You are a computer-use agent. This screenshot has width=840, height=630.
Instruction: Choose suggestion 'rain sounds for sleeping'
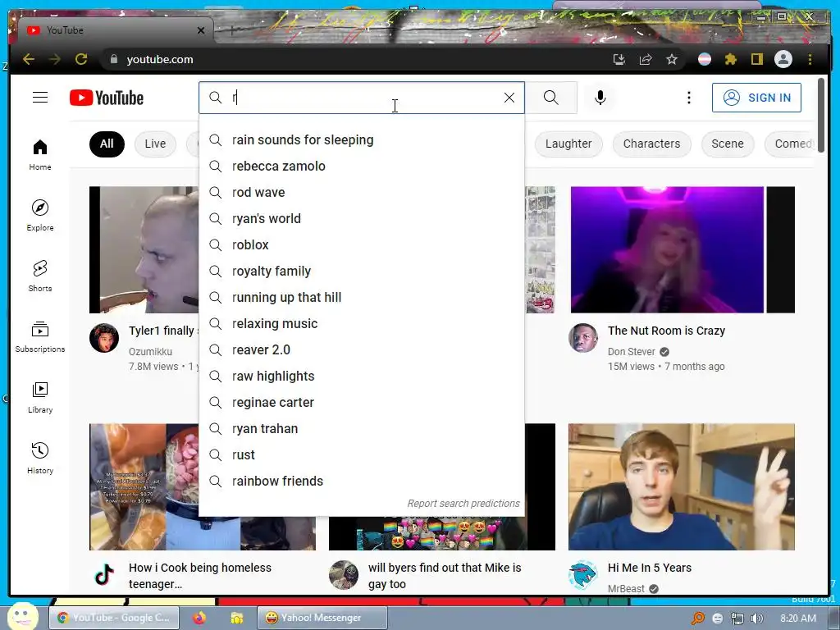coord(362,139)
